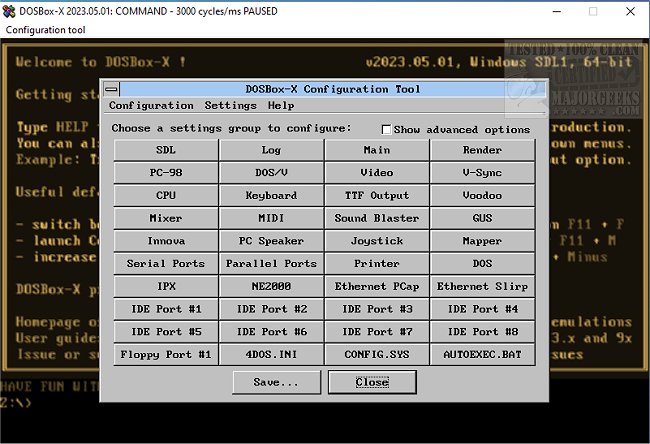The height and width of the screenshot is (444, 650).
Task: Open the PC Speaker settings group
Action: [271, 241]
